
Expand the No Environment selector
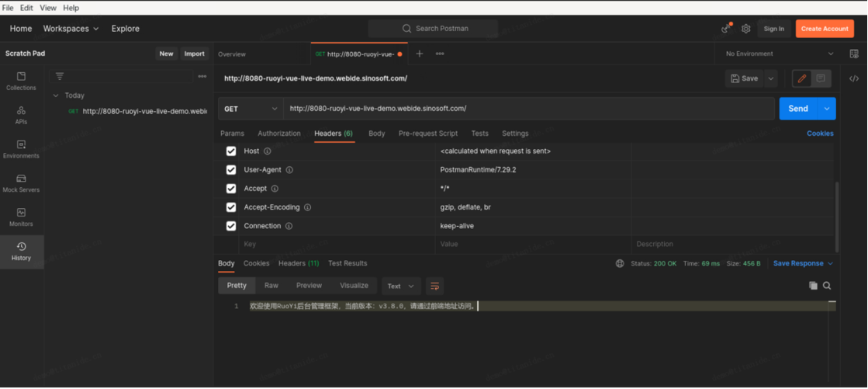pos(778,54)
